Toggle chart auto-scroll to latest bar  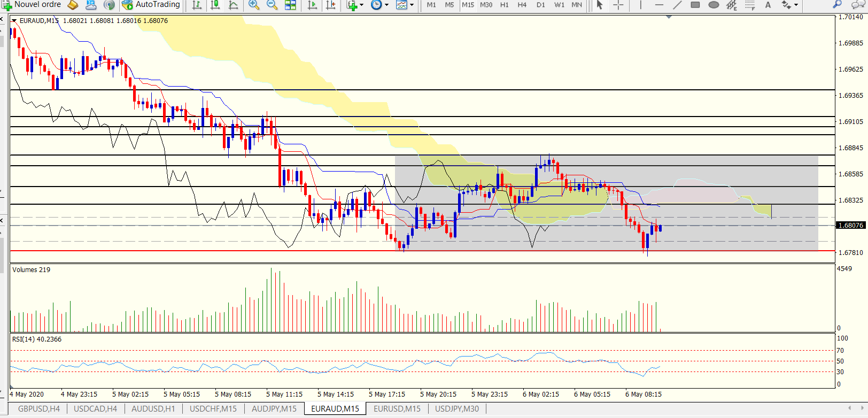313,5
